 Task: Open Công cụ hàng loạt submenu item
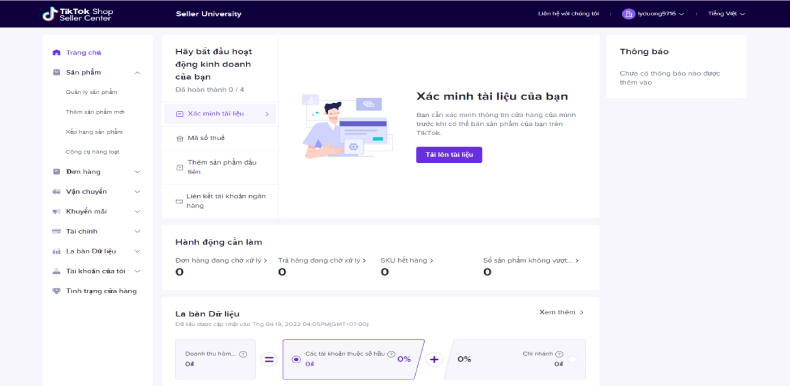pos(92,152)
